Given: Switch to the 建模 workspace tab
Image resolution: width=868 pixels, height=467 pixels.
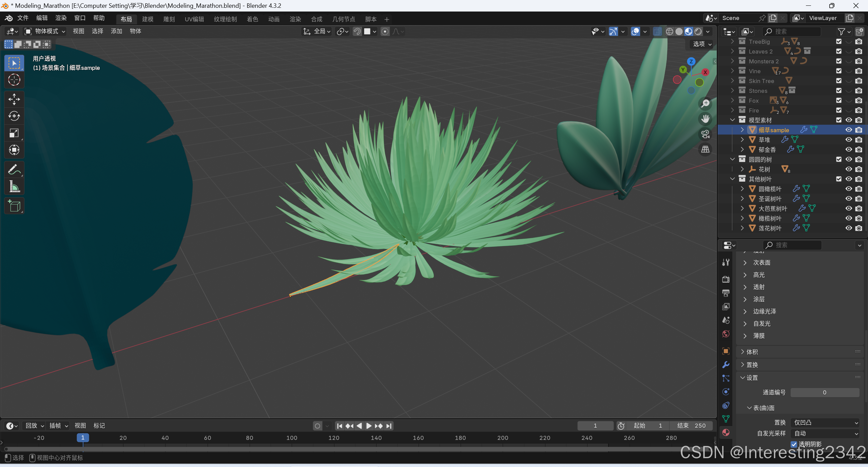Looking at the screenshot, I should [148, 19].
